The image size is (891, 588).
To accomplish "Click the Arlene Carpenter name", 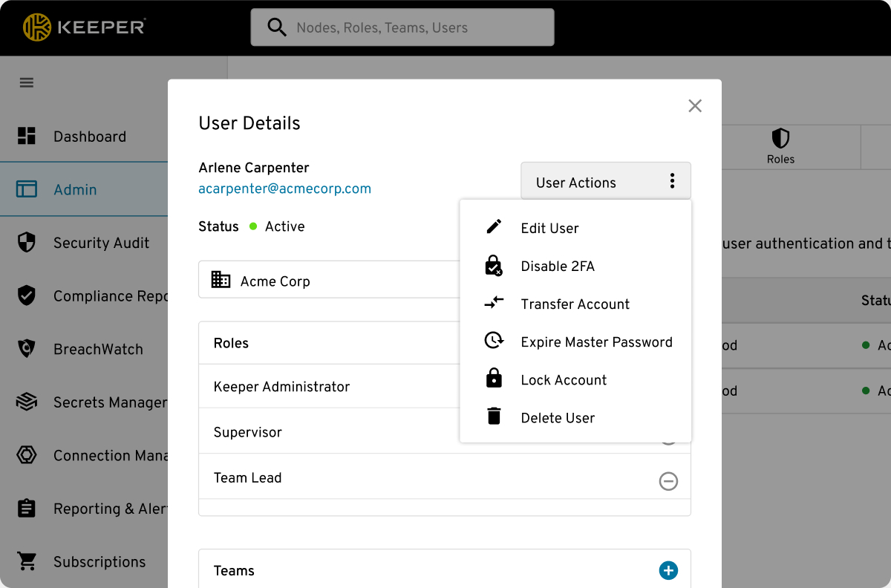I will (x=254, y=168).
